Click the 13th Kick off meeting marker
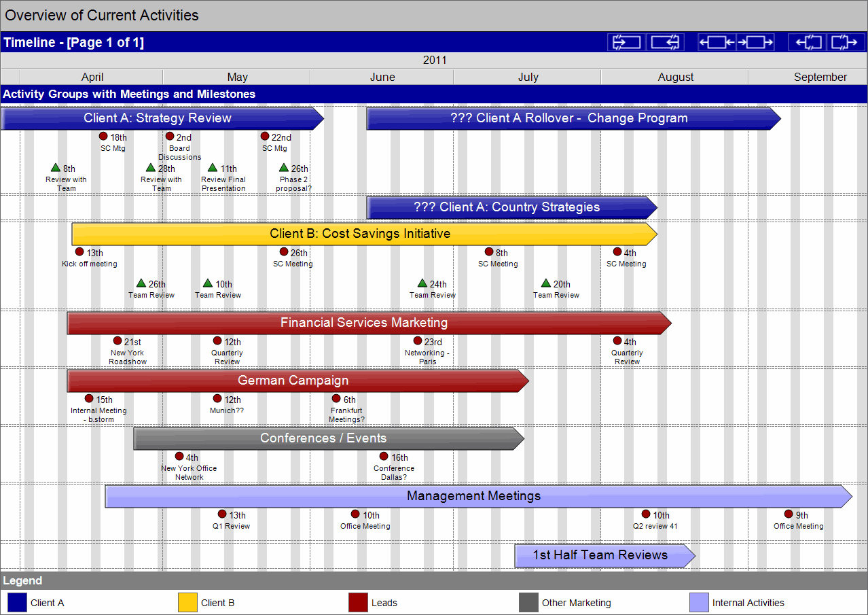The width and height of the screenshot is (868, 615). (79, 252)
